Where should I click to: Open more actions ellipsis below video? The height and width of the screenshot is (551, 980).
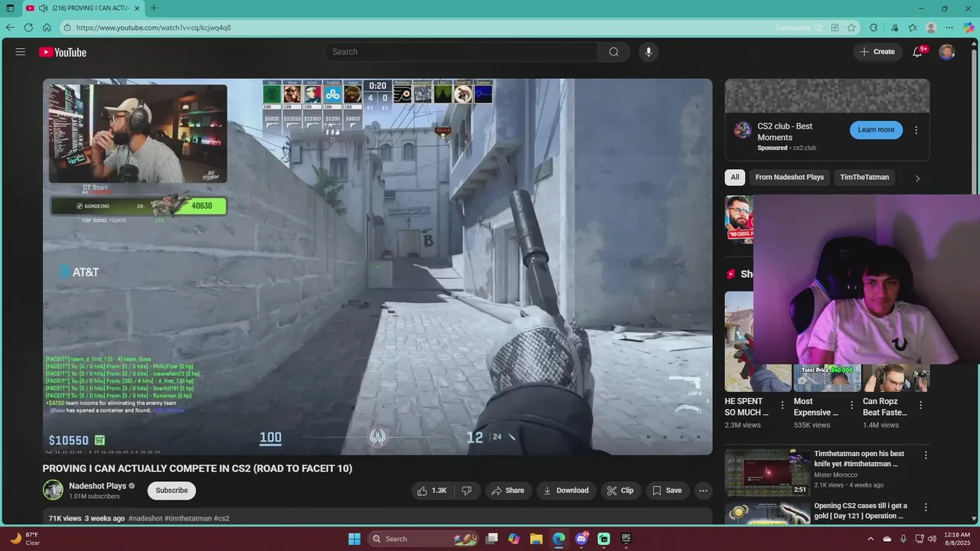pos(703,491)
